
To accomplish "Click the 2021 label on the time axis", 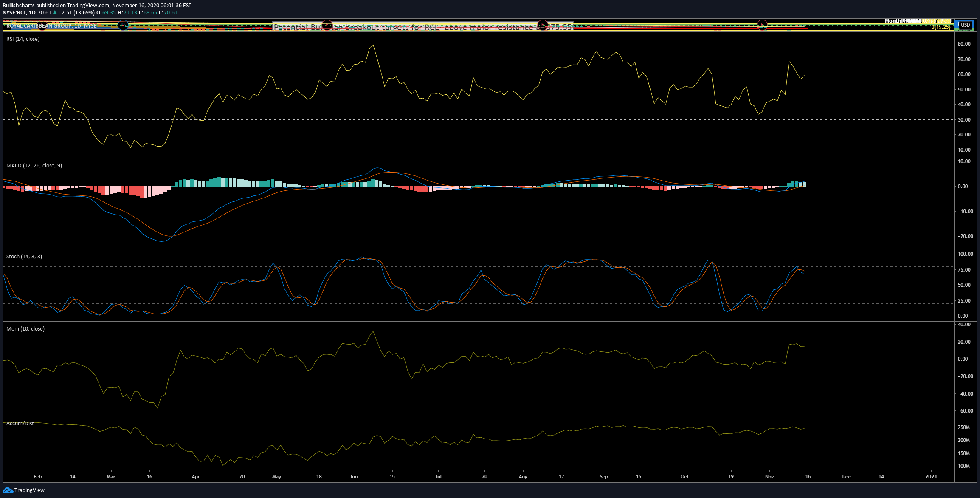I will click(x=931, y=477).
